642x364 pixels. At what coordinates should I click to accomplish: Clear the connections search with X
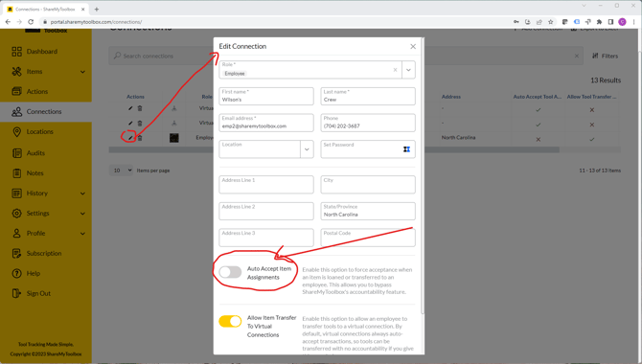tap(577, 57)
